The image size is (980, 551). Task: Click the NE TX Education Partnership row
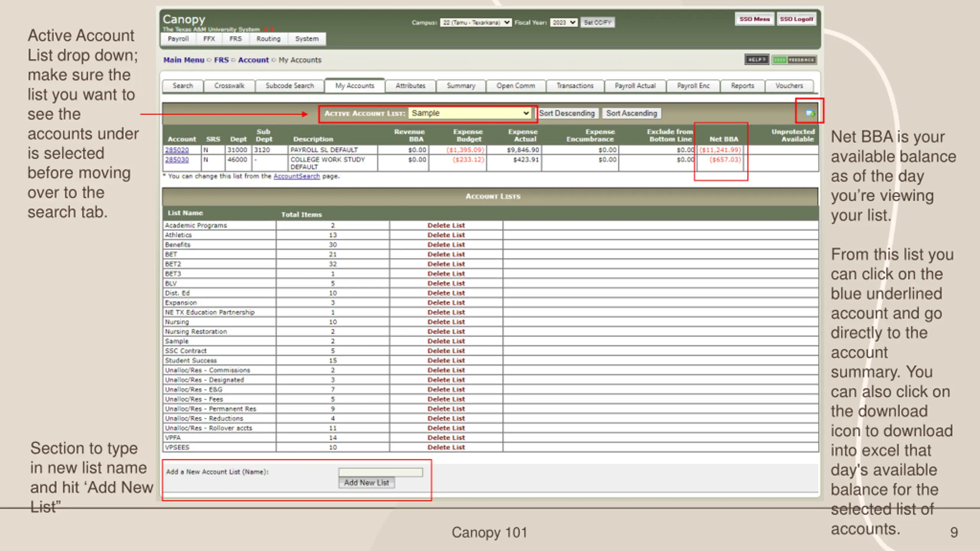click(490, 312)
